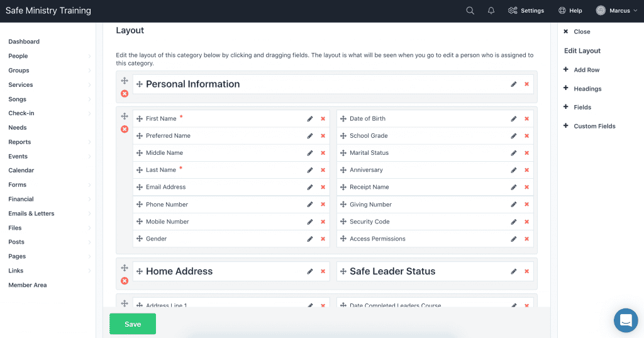Edit the Receipt Name field

pos(513,187)
